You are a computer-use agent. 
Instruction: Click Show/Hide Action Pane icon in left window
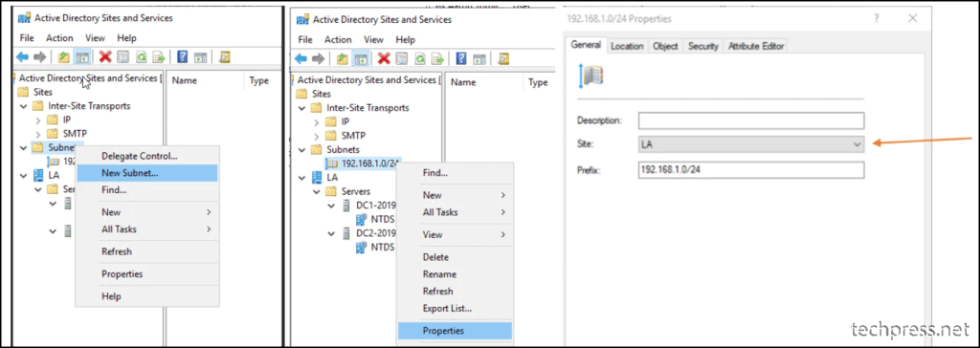[201, 57]
